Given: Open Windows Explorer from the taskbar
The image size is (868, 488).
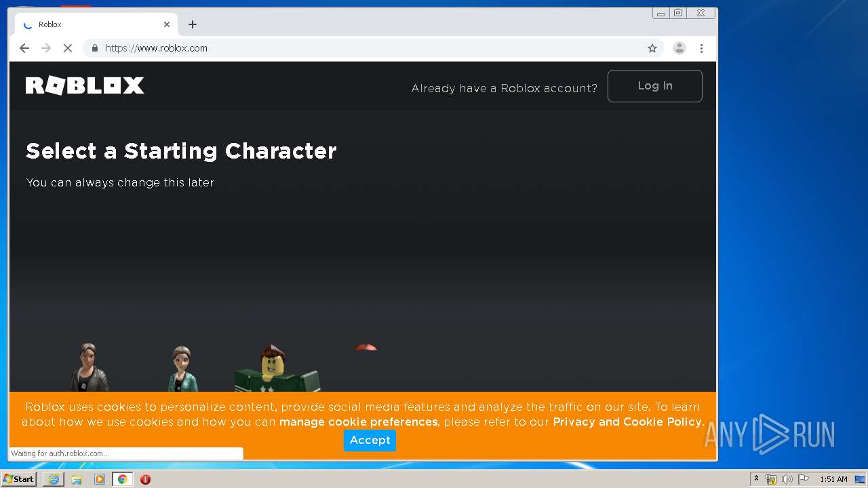Looking at the screenshot, I should click(x=77, y=479).
